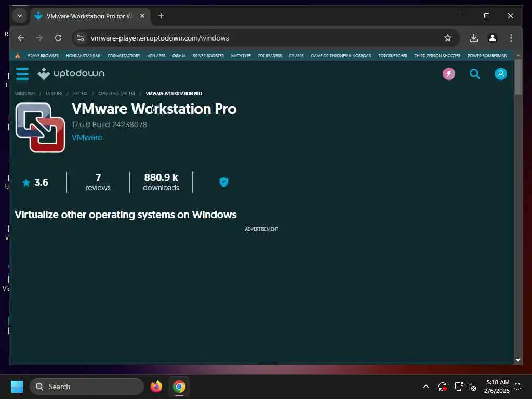Viewport: 532px width, 399px height.
Task: Open the MATHTYPE link
Action: 241,56
